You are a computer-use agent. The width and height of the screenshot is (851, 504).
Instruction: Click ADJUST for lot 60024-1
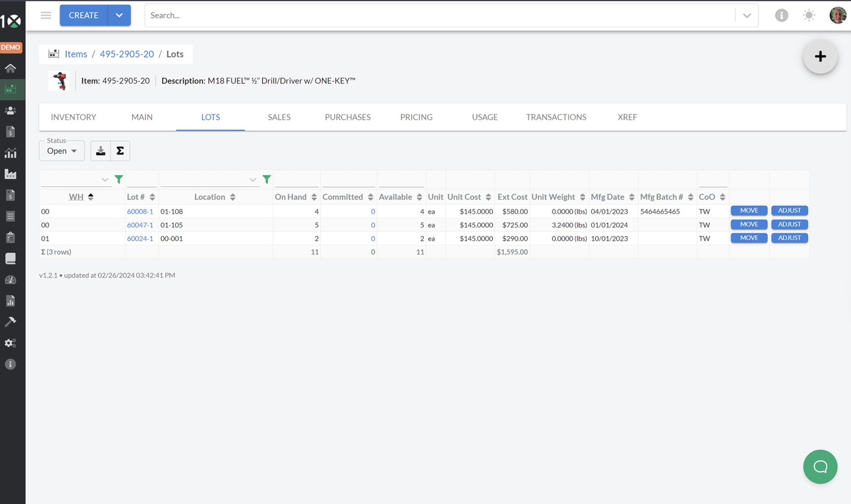click(x=789, y=238)
